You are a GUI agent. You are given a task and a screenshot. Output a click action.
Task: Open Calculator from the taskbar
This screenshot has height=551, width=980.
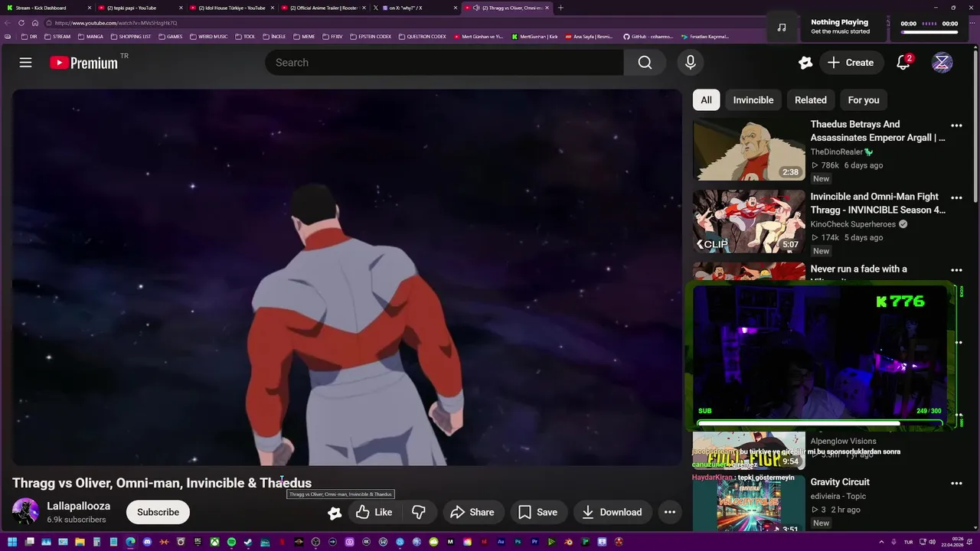pyautogui.click(x=96, y=543)
